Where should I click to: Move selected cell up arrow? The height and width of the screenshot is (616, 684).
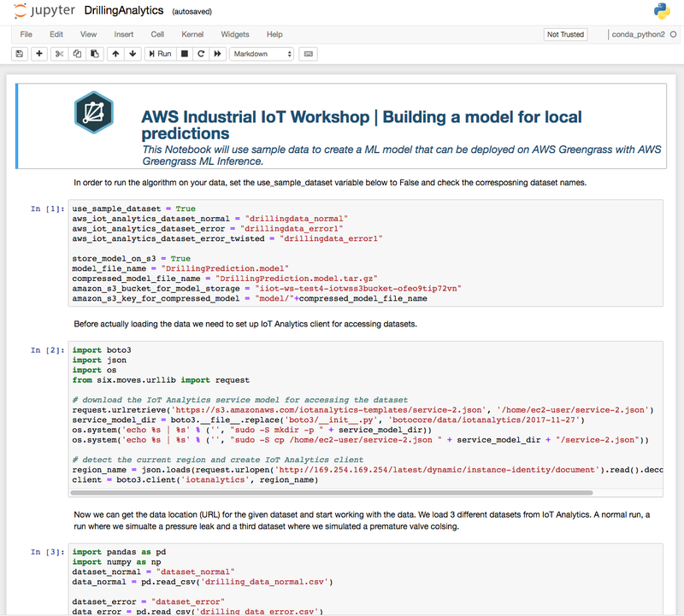115,54
